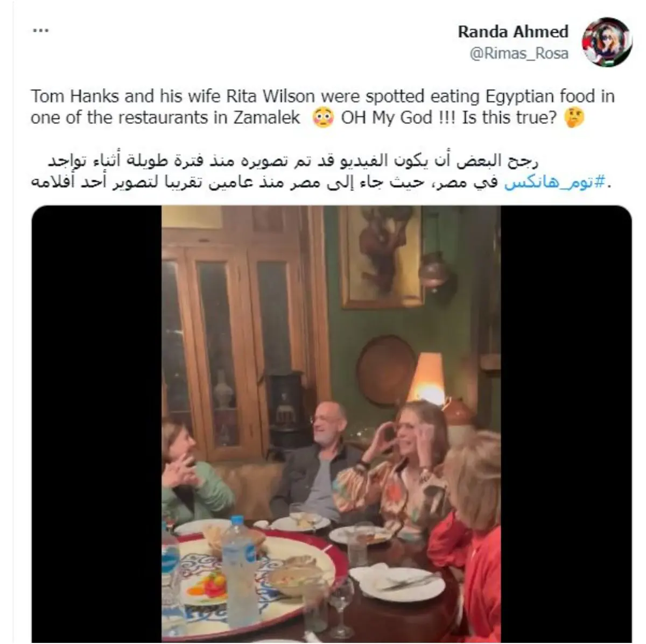Play the embedded restaurant video

click(x=331, y=424)
